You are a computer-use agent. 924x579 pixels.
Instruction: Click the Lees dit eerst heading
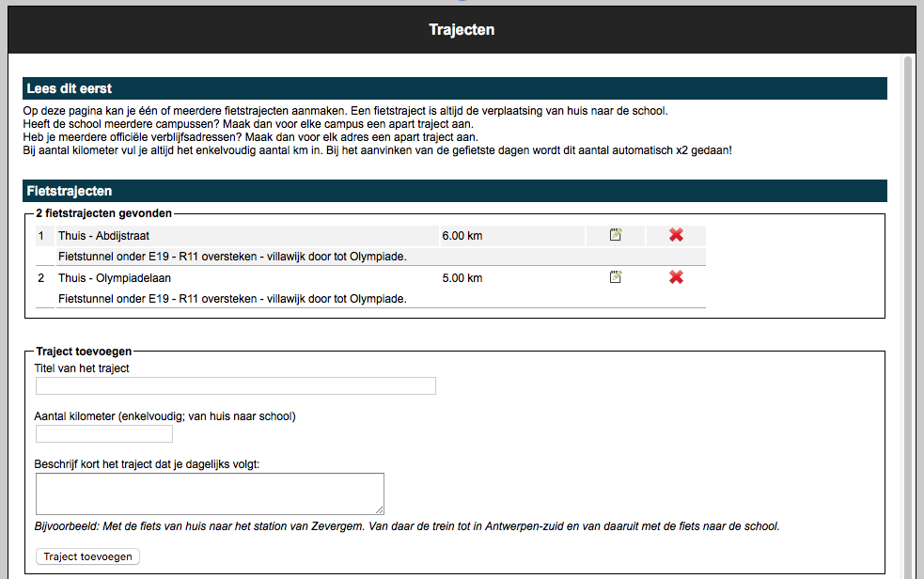(x=69, y=88)
